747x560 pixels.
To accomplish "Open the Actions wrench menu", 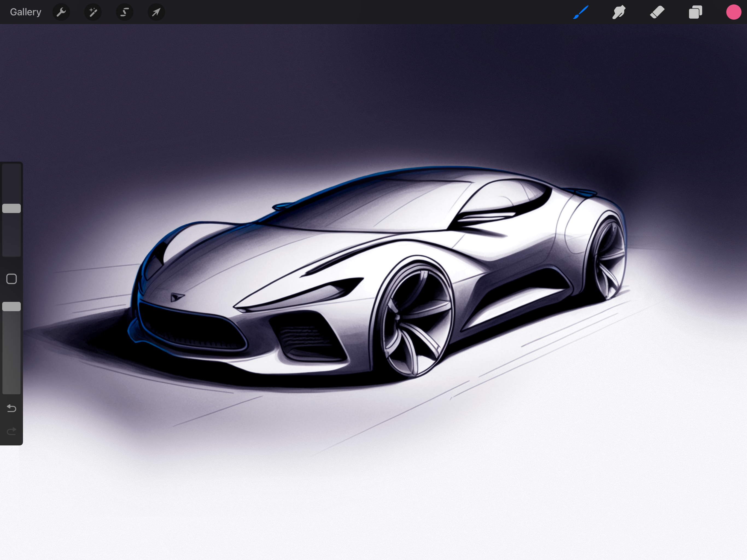I will (62, 12).
